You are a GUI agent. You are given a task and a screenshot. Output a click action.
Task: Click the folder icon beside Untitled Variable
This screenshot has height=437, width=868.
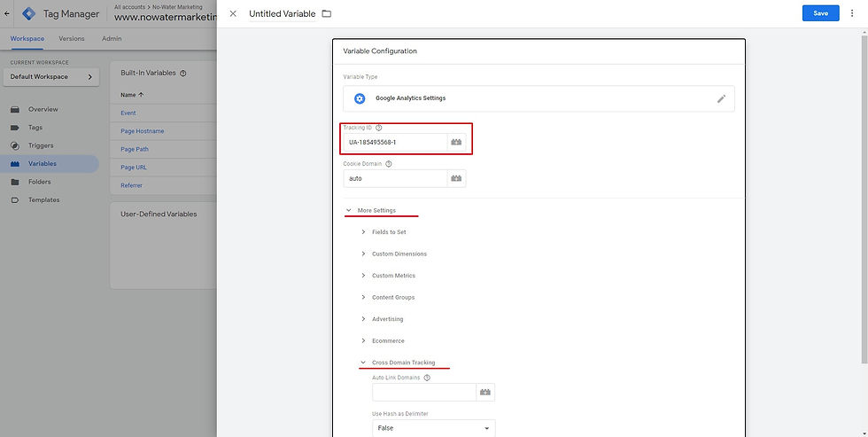tap(327, 14)
